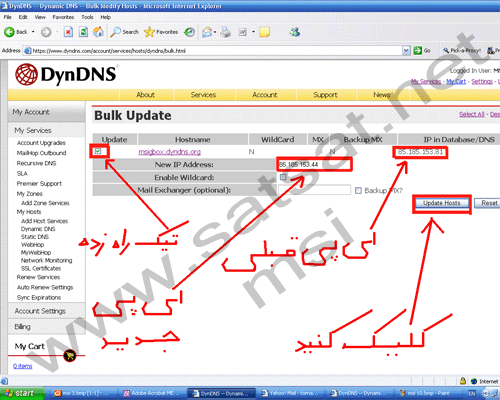This screenshot has height=400, width=500.
Task: Expand My Account sidebar section
Action: 47,112
